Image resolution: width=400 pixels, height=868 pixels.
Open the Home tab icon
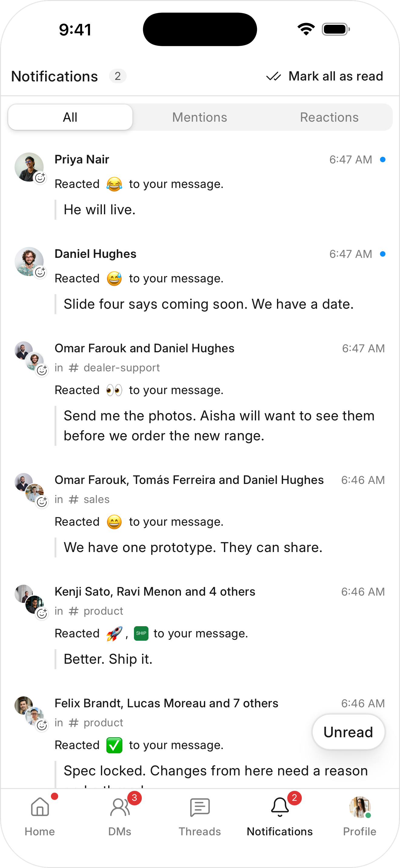[40, 807]
